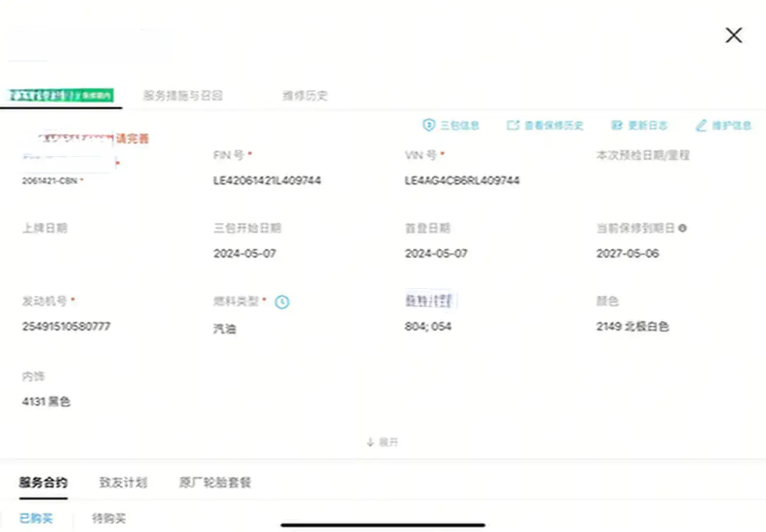The height and width of the screenshot is (532, 766).
Task: Open the 更新日志 log icon
Action: tap(617, 126)
